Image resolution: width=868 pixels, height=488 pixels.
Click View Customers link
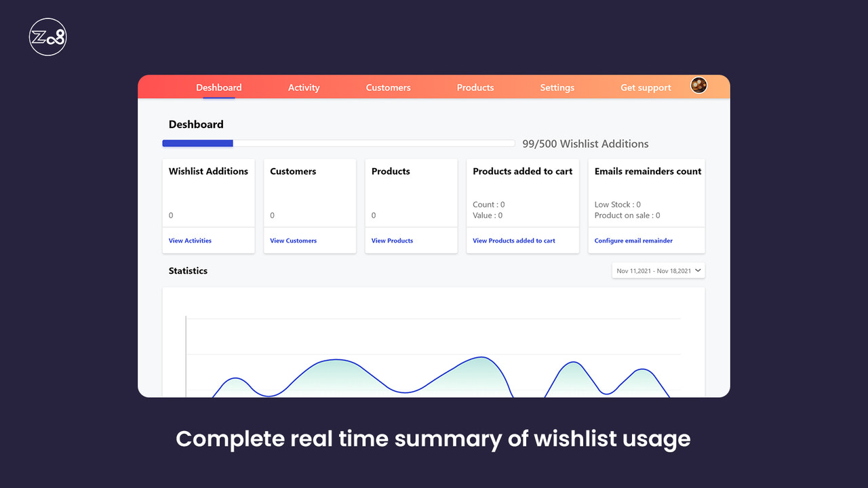coord(292,240)
